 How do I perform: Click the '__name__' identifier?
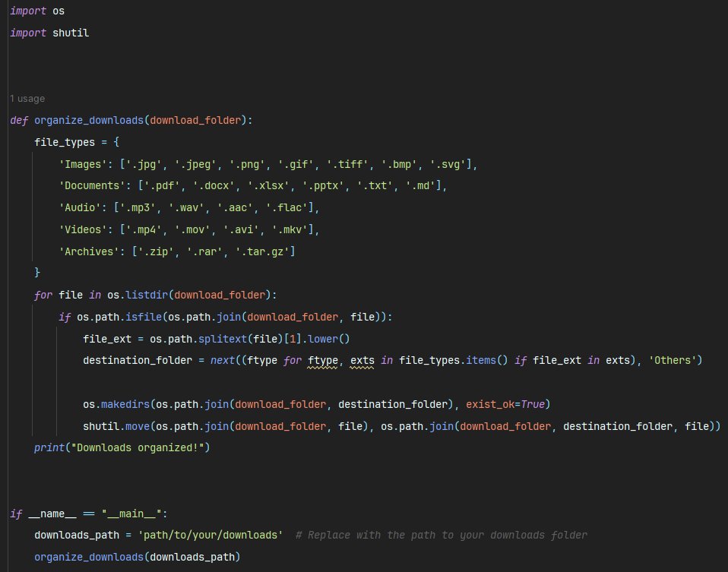coord(52,514)
